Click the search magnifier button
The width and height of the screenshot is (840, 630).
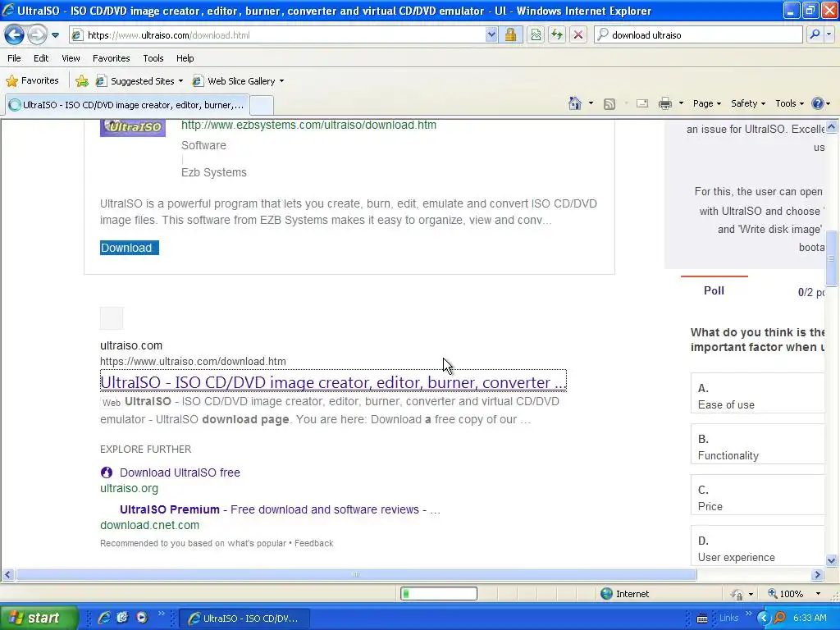(815, 34)
